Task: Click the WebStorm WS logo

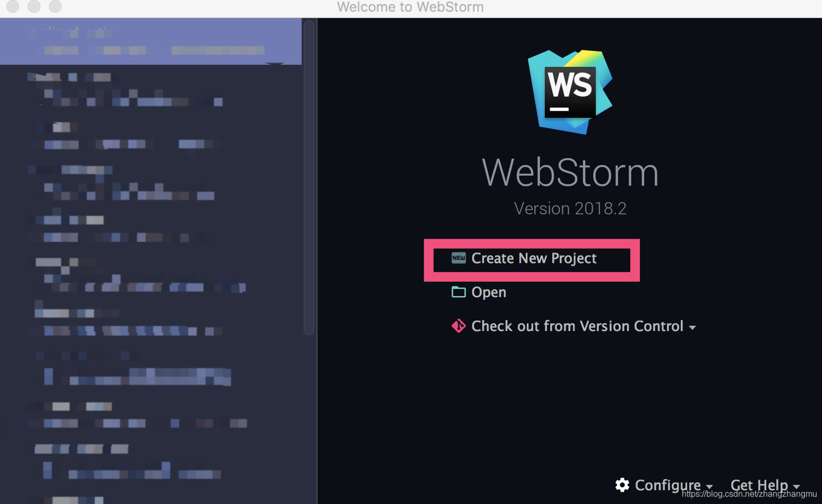Action: click(570, 92)
